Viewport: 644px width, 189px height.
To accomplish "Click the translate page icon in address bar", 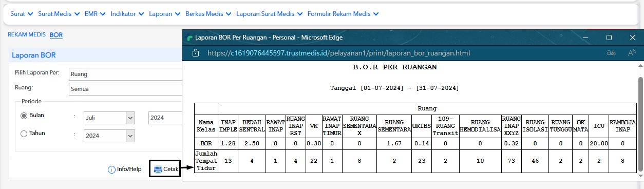I will coord(611,53).
